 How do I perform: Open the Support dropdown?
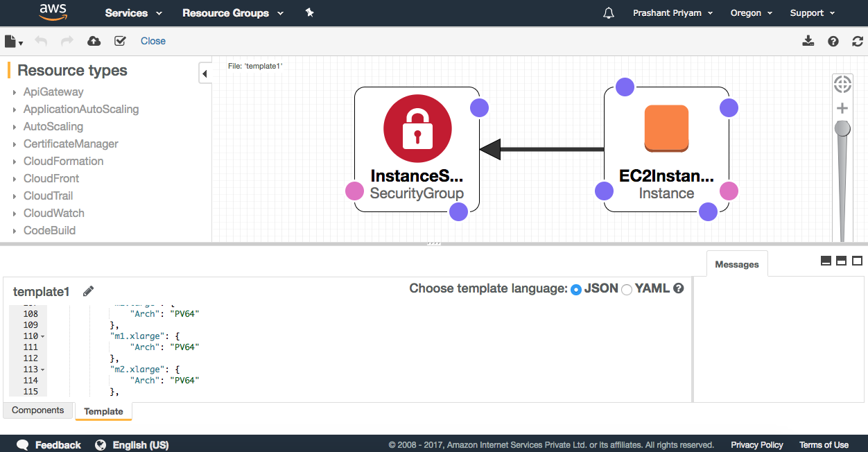[x=813, y=13]
